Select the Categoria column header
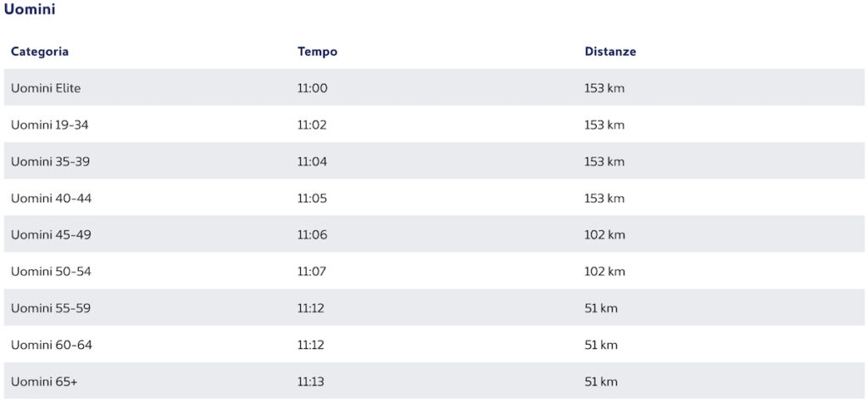868x403 pixels. 40,52
